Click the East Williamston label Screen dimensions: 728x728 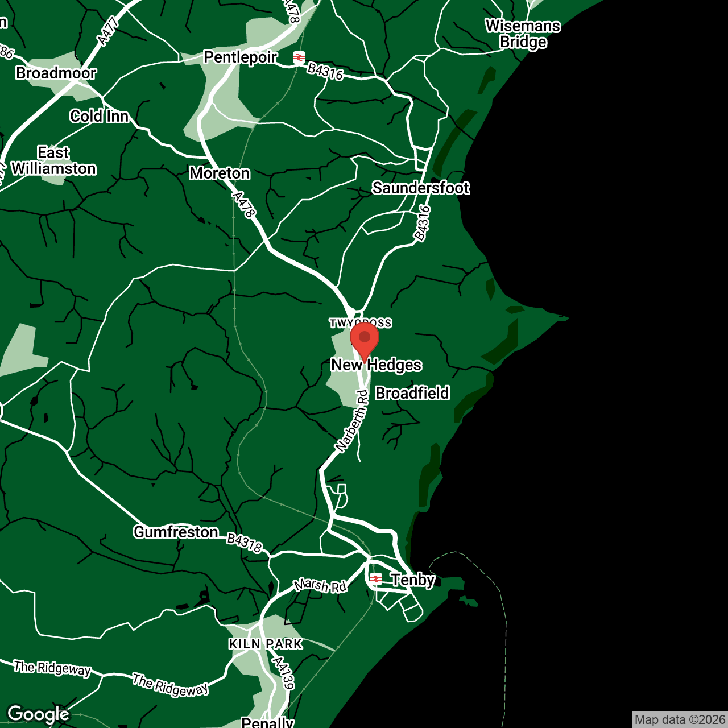tap(53, 161)
